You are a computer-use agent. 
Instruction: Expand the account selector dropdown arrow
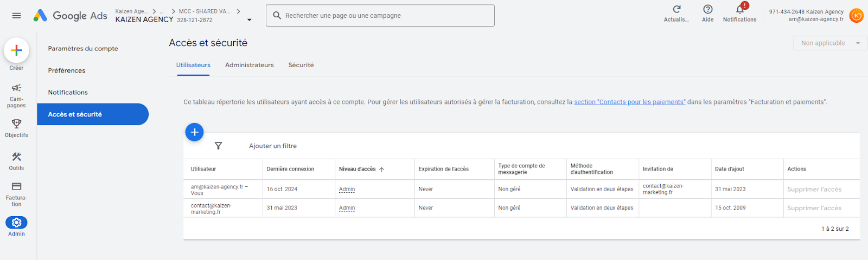[250, 20]
